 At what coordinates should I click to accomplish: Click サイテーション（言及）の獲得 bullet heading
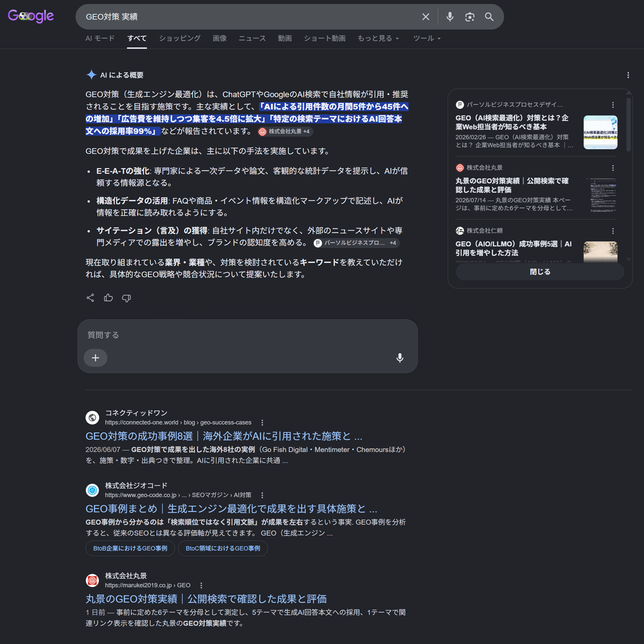coord(152,231)
